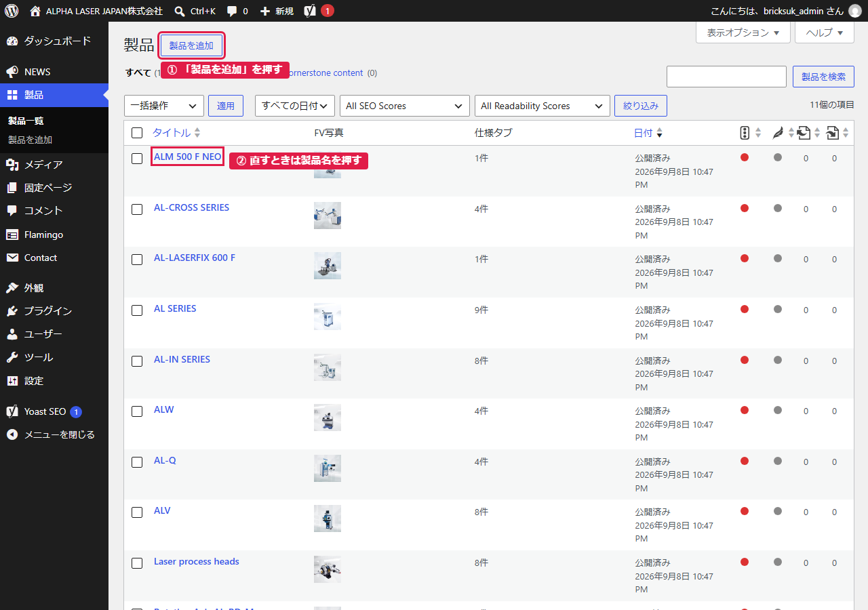Screen dimensions: 868x610
Task: Open the 一括操作 bulk actions dropdown
Action: click(164, 106)
